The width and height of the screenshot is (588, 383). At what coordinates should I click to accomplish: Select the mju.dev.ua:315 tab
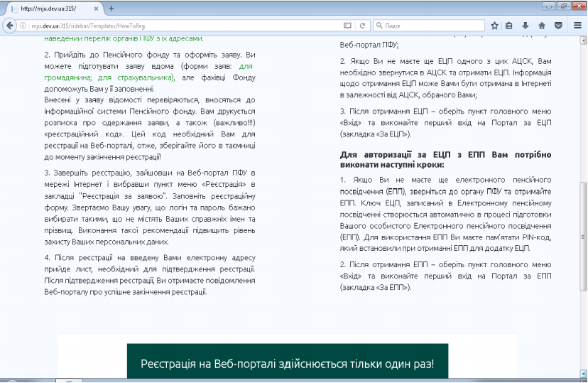(53, 9)
